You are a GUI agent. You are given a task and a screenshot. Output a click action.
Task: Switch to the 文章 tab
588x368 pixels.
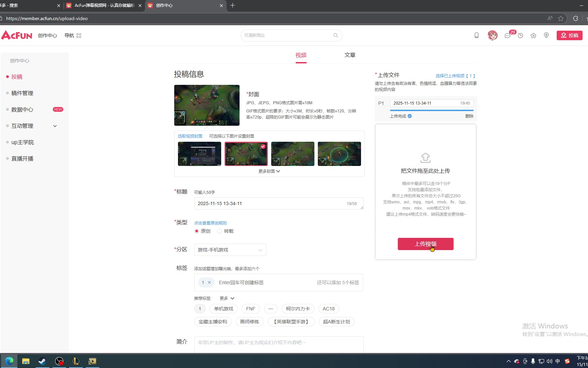[x=349, y=55]
